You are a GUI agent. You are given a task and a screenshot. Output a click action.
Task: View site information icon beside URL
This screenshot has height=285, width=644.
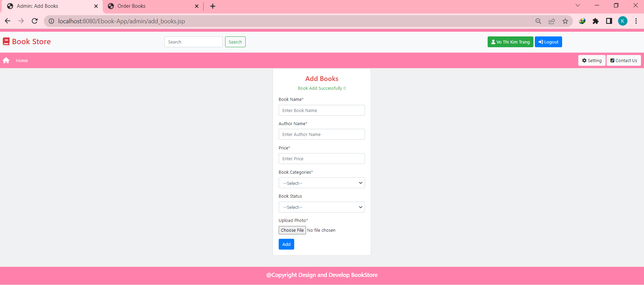pos(51,21)
